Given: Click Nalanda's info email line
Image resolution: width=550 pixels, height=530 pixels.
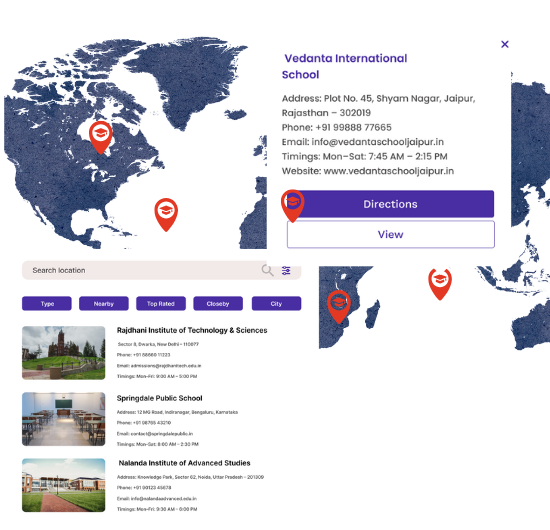Looking at the screenshot, I should pyautogui.click(x=156, y=498).
